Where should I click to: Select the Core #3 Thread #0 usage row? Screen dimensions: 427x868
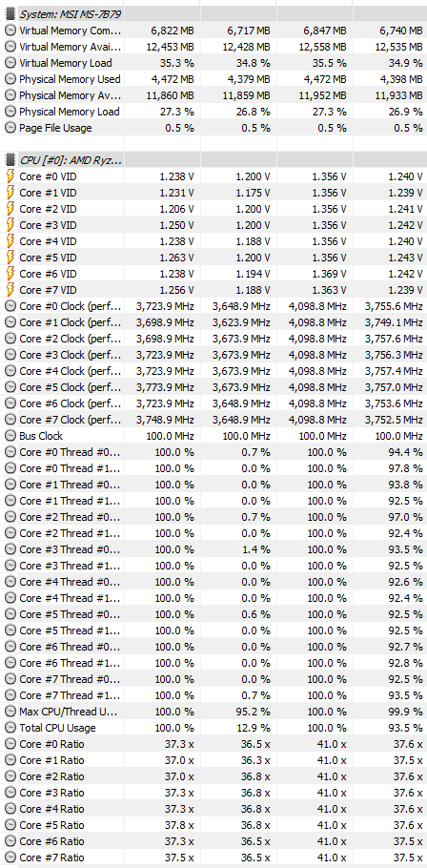coord(213,549)
